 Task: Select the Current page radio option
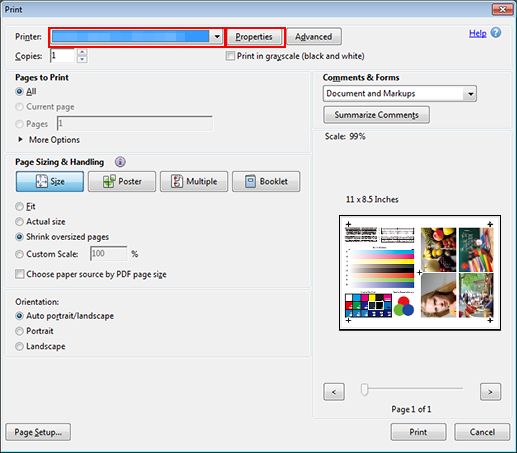point(19,107)
